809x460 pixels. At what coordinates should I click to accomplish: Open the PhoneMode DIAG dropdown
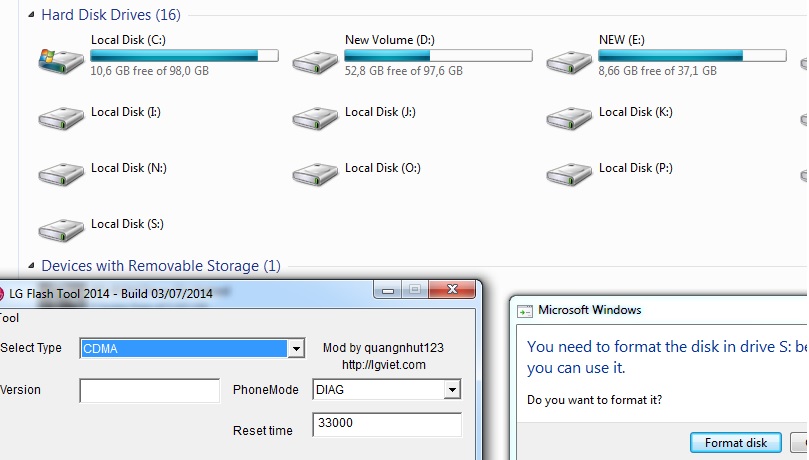coord(452,389)
